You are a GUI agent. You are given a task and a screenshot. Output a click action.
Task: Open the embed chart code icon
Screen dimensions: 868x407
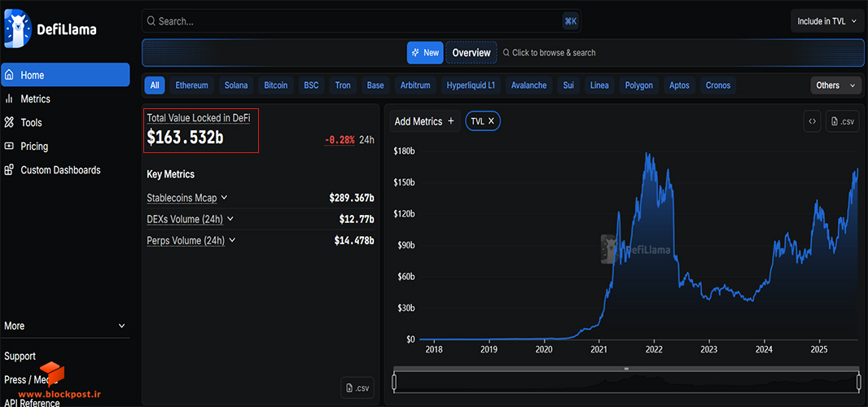pyautogui.click(x=812, y=121)
